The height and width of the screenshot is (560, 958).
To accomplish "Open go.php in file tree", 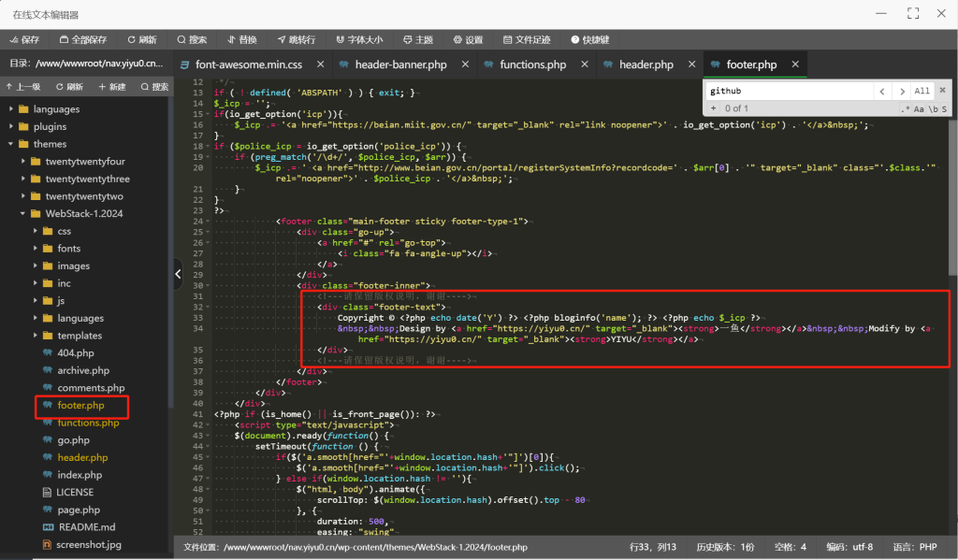I will tap(73, 440).
